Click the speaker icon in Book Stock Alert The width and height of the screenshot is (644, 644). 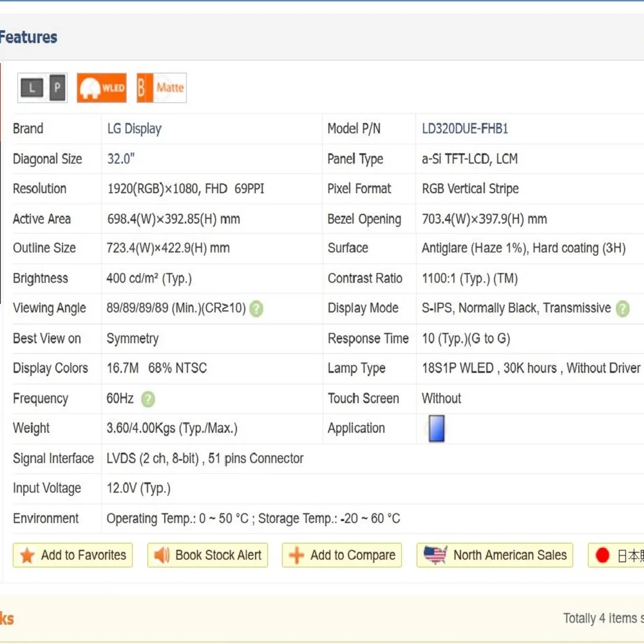click(162, 555)
